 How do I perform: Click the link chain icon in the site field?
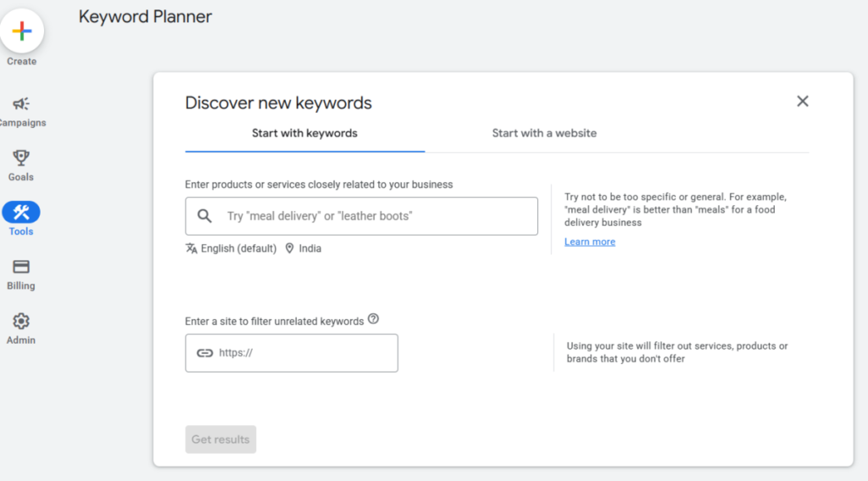(x=205, y=353)
